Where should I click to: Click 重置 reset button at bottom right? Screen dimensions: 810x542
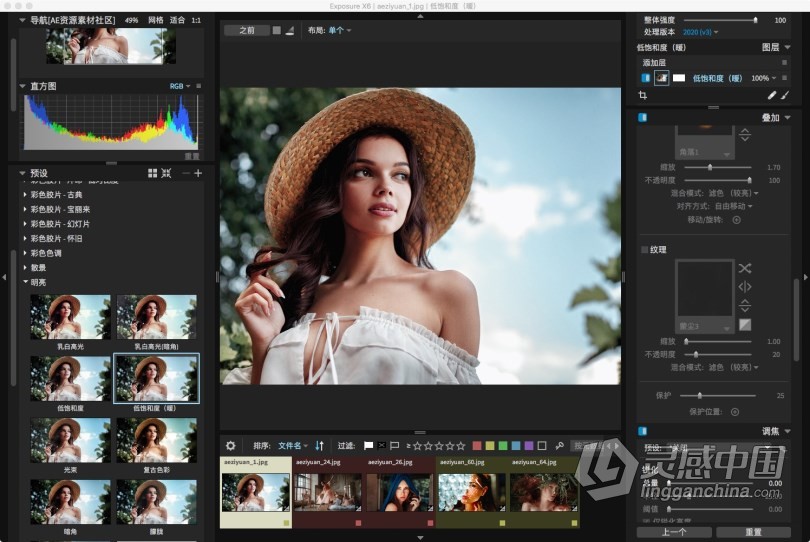[753, 532]
